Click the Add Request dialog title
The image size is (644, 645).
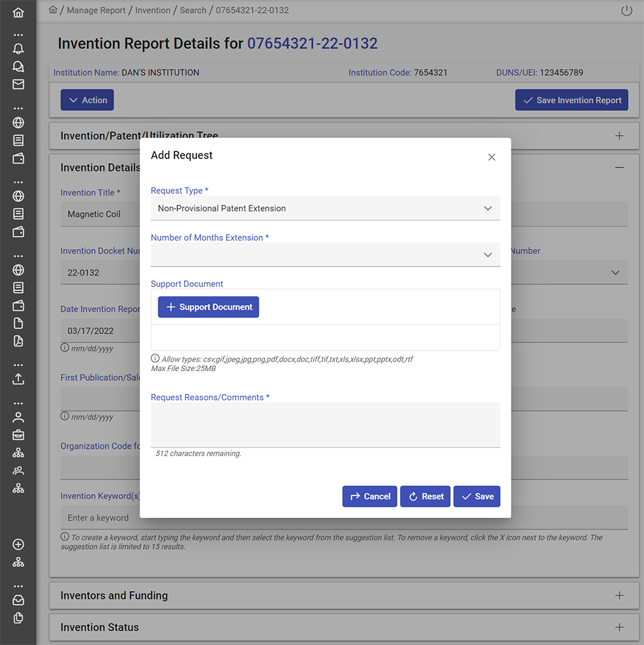(x=182, y=155)
